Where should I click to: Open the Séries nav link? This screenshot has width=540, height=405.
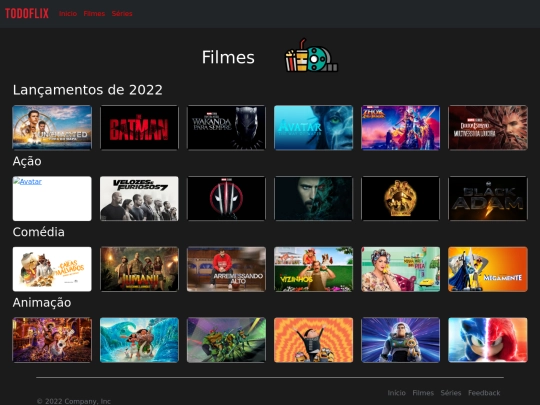122,13
